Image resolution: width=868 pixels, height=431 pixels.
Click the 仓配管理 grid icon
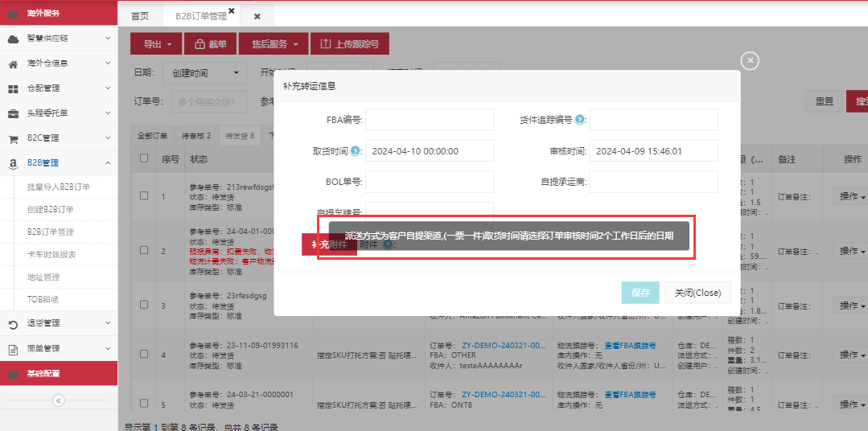[13, 88]
